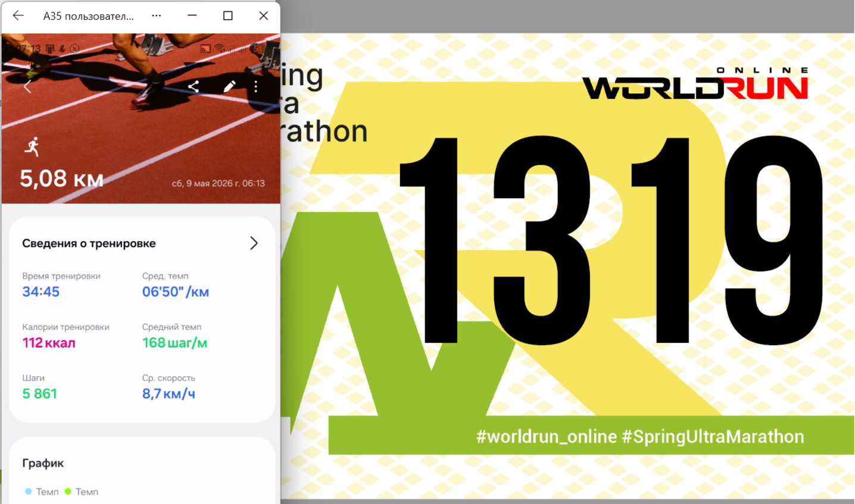Tap the white back chevron over the track photo

(x=27, y=87)
